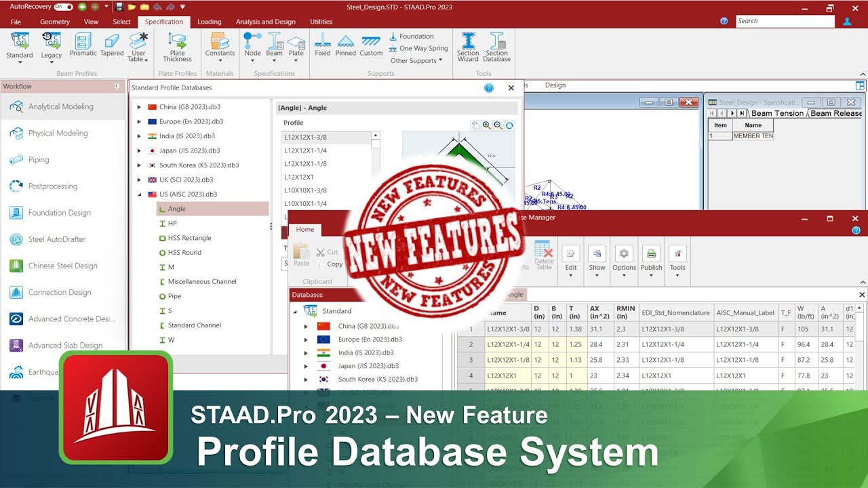This screenshot has width=868, height=488.
Task: Select the Foundation support option
Action: 411,37
